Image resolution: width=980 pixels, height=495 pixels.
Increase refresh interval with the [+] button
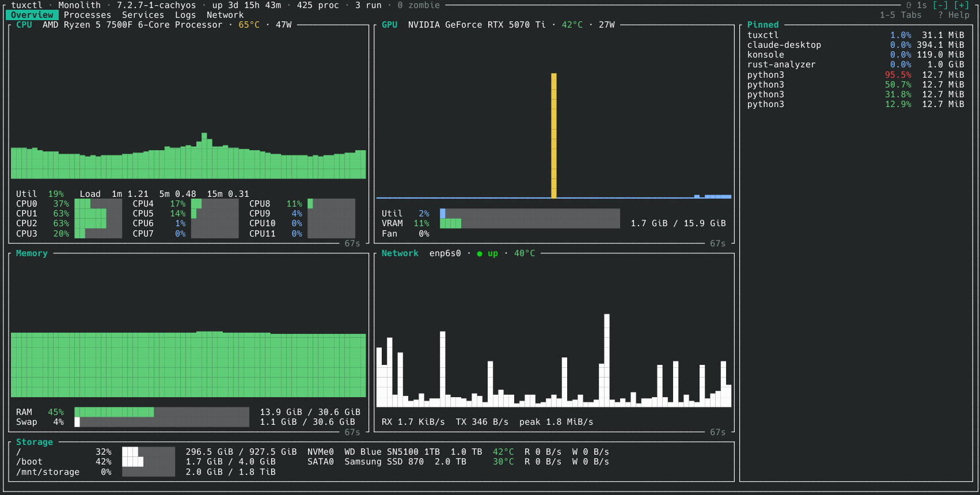[962, 5]
